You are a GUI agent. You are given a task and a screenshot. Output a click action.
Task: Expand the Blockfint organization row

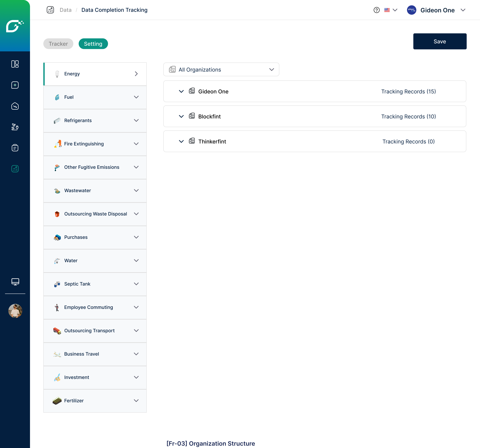[x=181, y=116]
